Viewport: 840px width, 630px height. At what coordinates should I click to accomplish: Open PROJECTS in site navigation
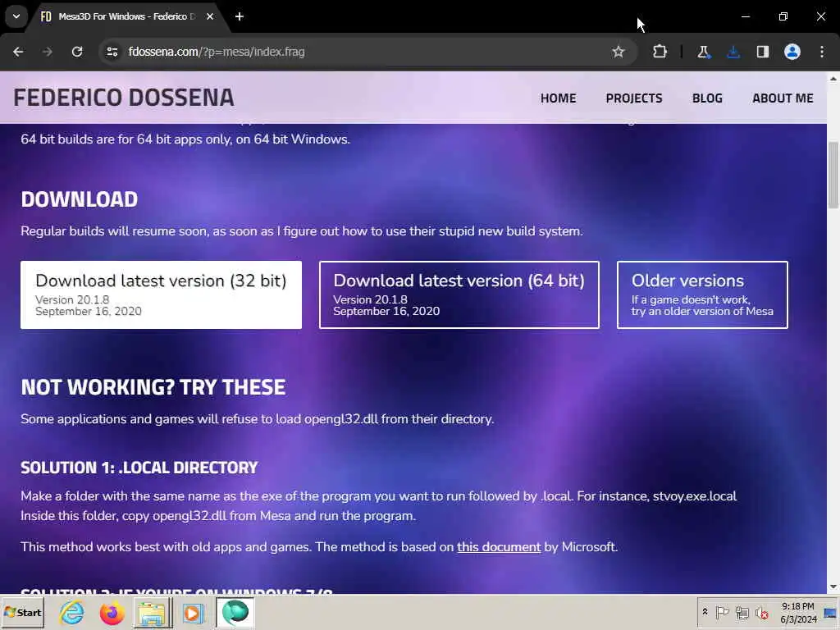(634, 98)
